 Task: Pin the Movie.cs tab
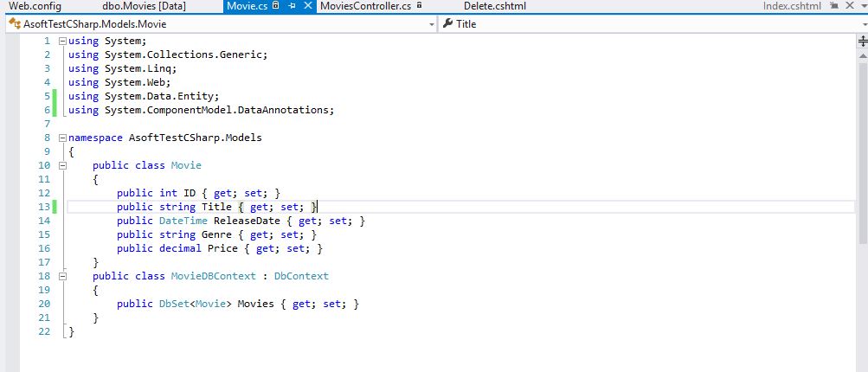pos(293,6)
